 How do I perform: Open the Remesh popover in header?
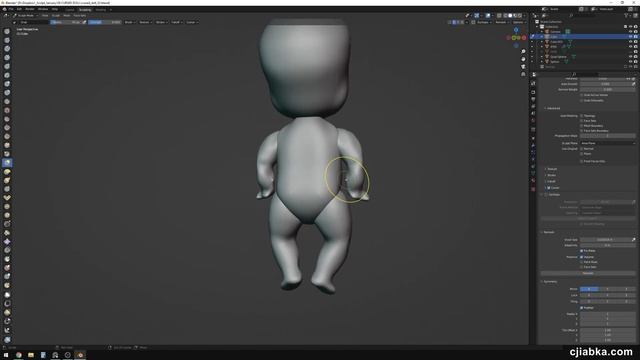point(501,22)
